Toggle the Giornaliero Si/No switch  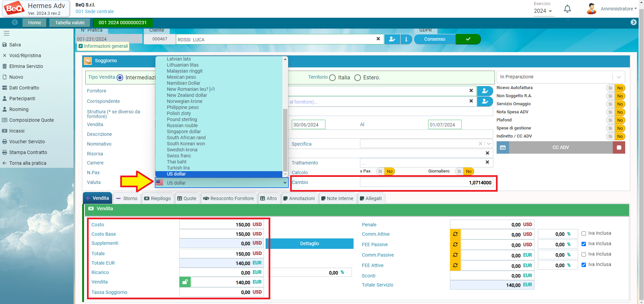tap(464, 172)
